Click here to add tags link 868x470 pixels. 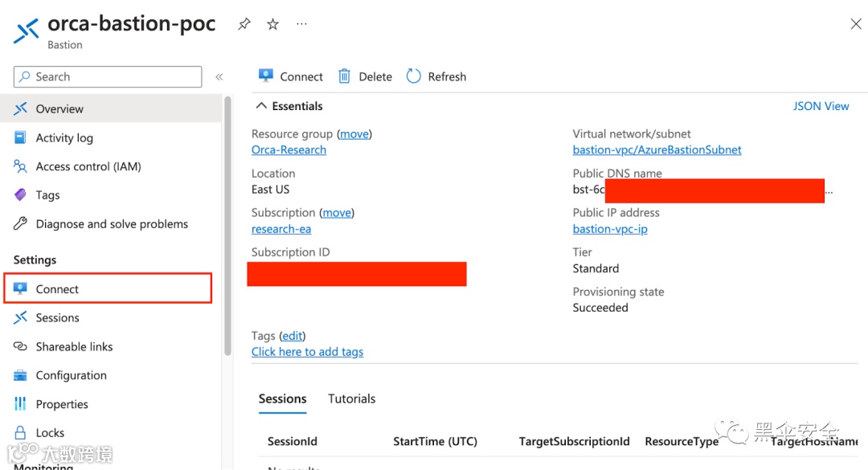pyautogui.click(x=307, y=352)
